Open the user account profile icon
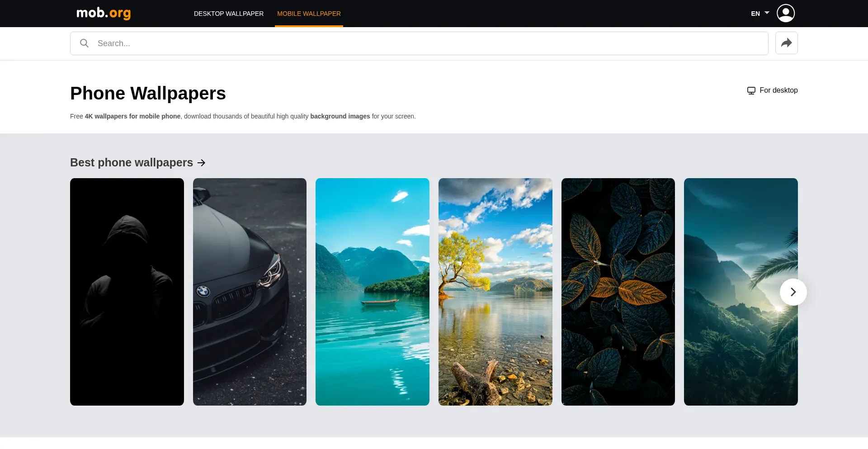This screenshot has width=868, height=449. [786, 13]
